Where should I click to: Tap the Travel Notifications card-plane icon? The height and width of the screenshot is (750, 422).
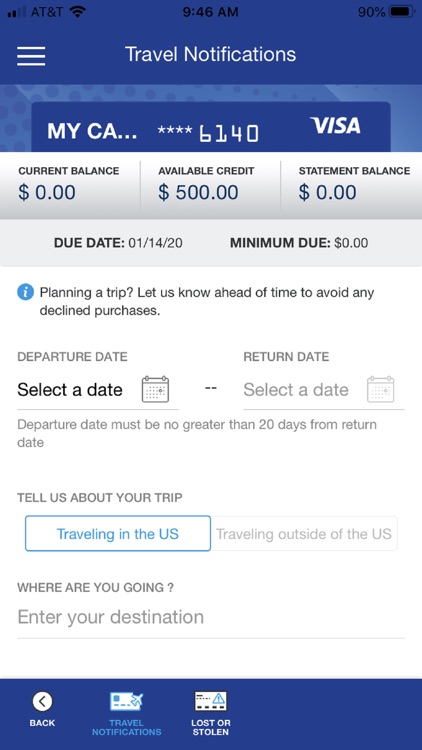point(127,702)
